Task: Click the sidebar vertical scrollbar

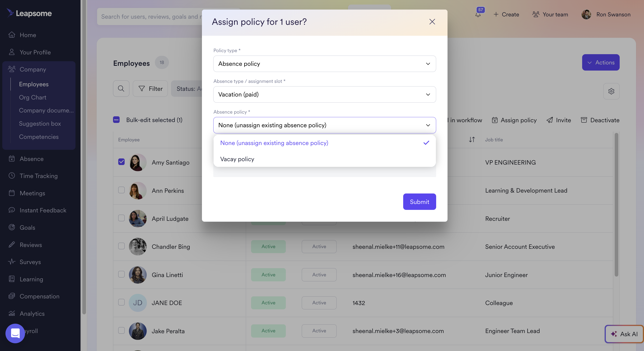Action: point(84,157)
